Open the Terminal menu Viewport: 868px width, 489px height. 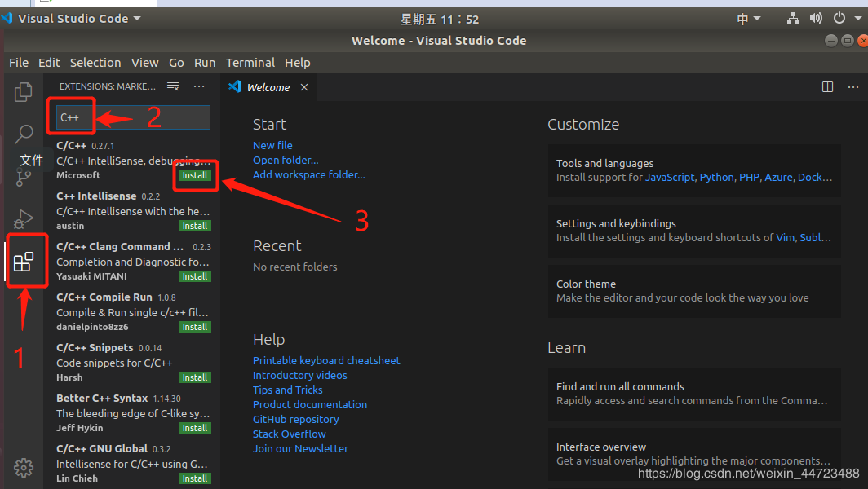250,62
